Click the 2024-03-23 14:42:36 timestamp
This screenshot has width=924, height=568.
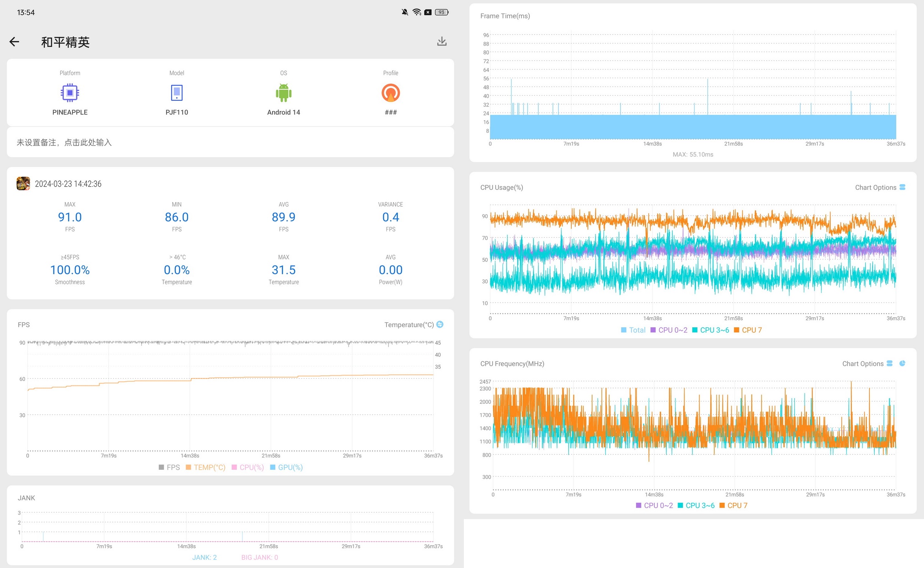click(x=68, y=184)
